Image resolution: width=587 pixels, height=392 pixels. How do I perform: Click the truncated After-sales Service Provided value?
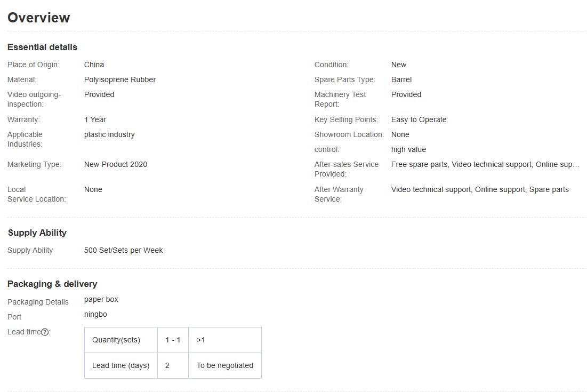coord(485,164)
